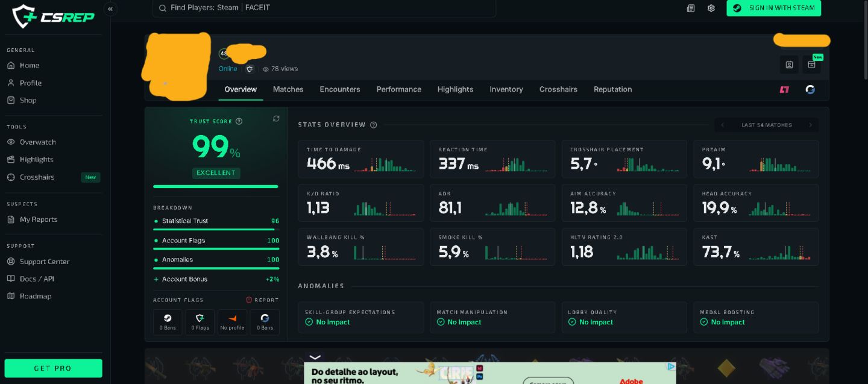
Task: Focus the Find Players search field
Action: click(x=324, y=8)
